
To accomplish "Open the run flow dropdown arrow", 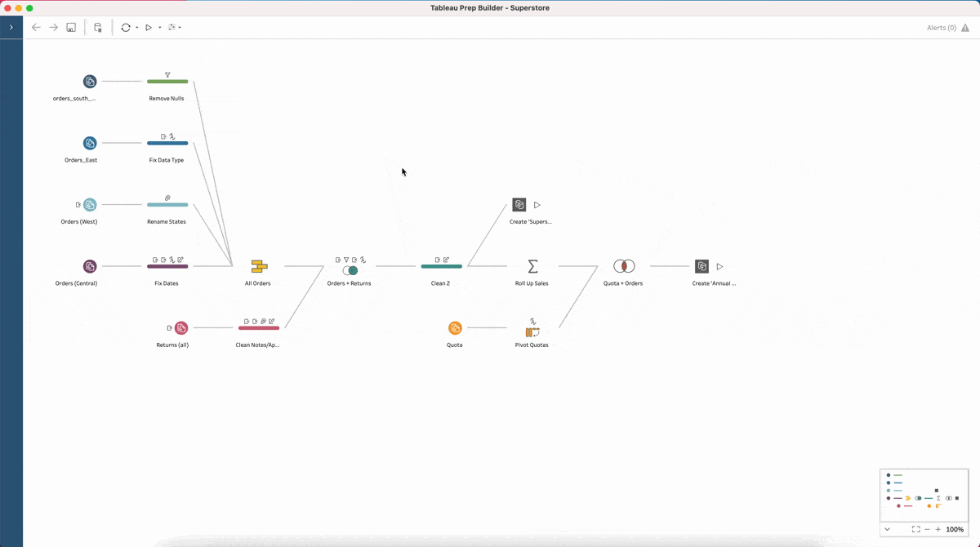I will [159, 28].
